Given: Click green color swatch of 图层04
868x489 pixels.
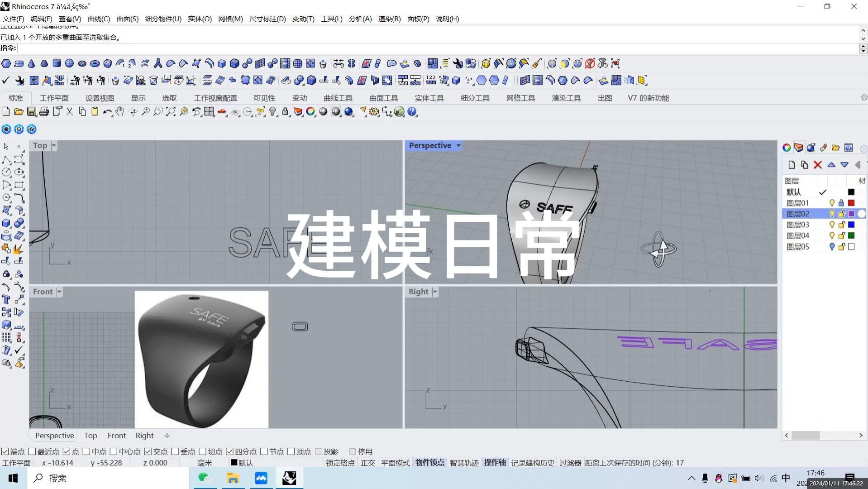Looking at the screenshot, I should coord(851,235).
